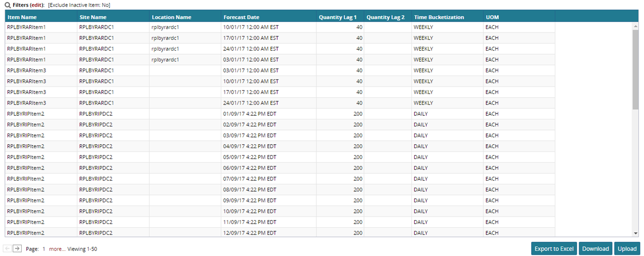This screenshot has height=256, width=644.
Task: Sort by the Item Name column header
Action: tap(22, 17)
